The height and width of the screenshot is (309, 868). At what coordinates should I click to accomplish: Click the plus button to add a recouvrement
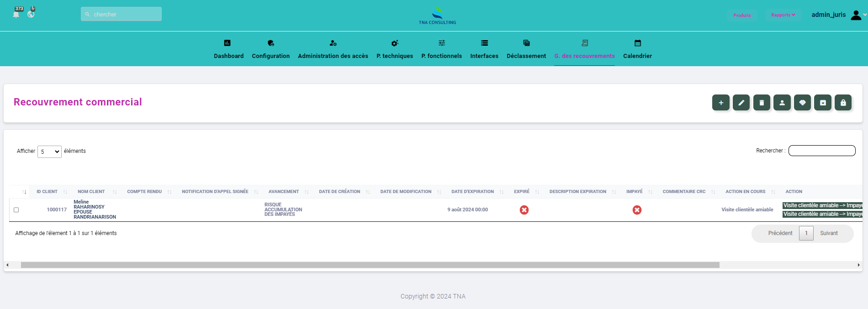(x=720, y=103)
